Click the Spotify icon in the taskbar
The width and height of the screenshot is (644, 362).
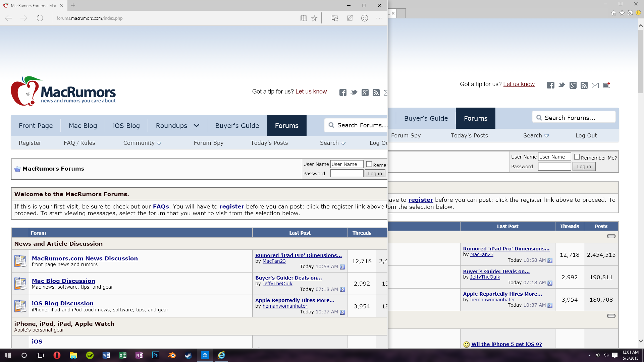[x=90, y=355]
